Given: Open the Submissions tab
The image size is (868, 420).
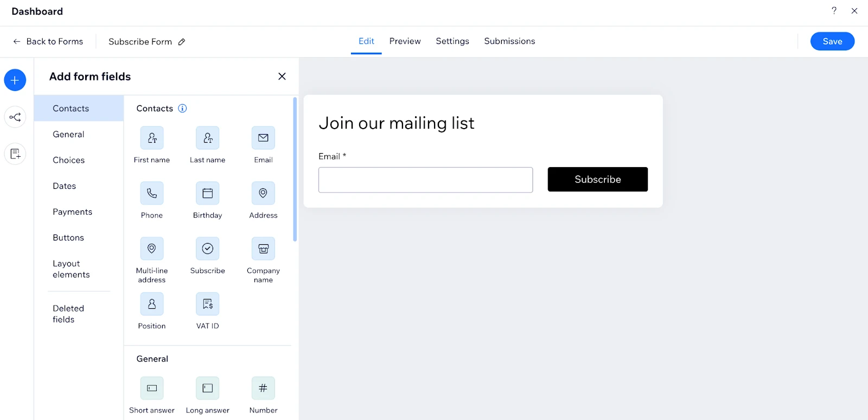Looking at the screenshot, I should [x=509, y=41].
